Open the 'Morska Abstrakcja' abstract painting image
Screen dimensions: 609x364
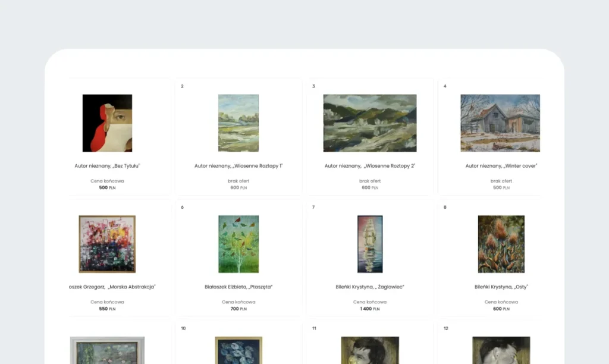tap(107, 244)
